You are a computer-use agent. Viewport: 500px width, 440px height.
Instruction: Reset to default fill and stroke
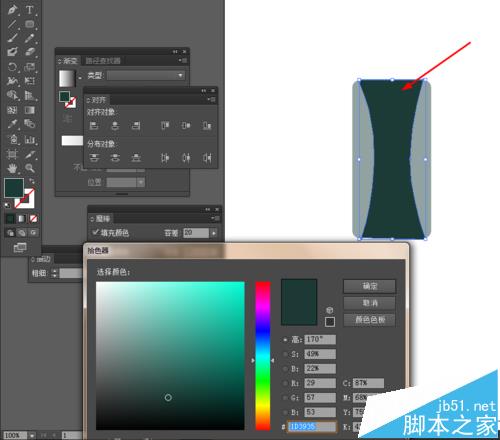pyautogui.click(x=7, y=205)
